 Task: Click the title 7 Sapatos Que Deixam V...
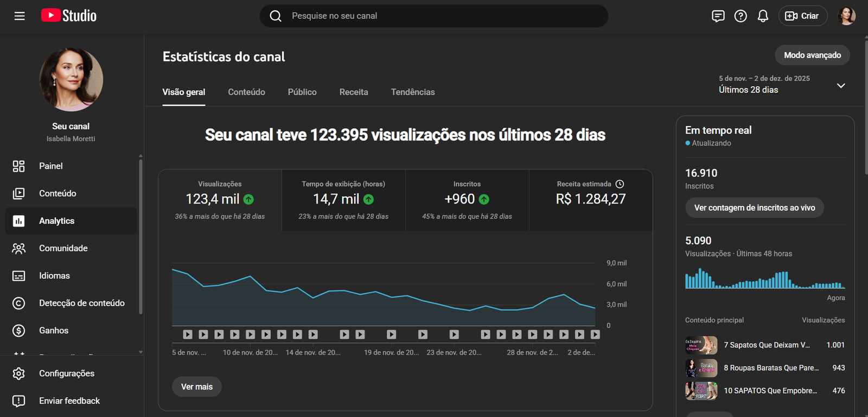pyautogui.click(x=767, y=345)
